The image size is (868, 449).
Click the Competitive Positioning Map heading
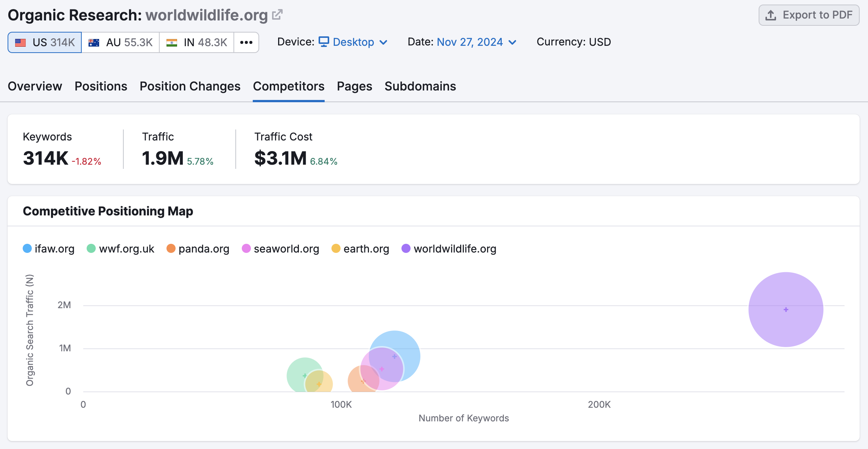pos(108,211)
